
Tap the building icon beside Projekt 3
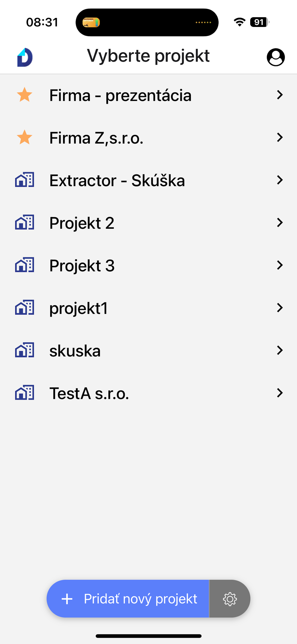(x=24, y=265)
